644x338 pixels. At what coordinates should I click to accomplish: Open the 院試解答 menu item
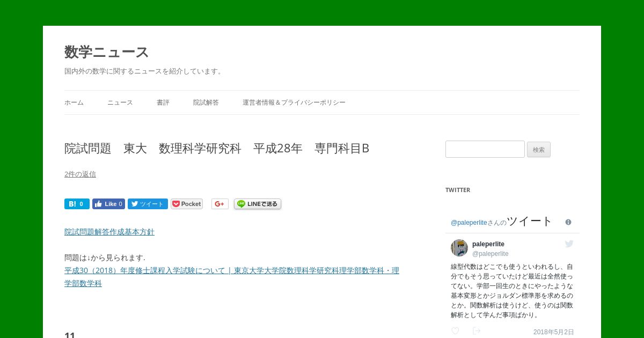click(x=206, y=102)
